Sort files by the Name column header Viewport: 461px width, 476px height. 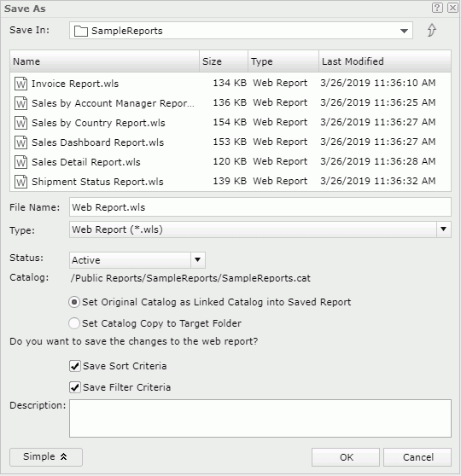[x=104, y=61]
